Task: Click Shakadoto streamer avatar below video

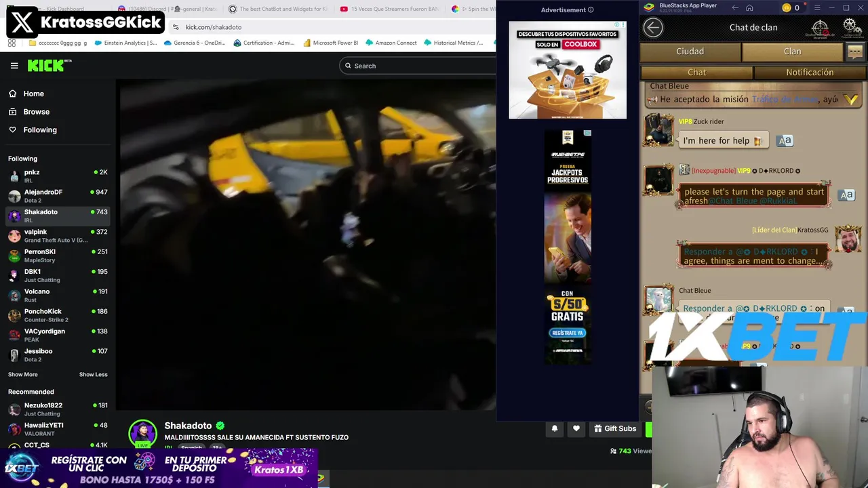Action: 143,434
